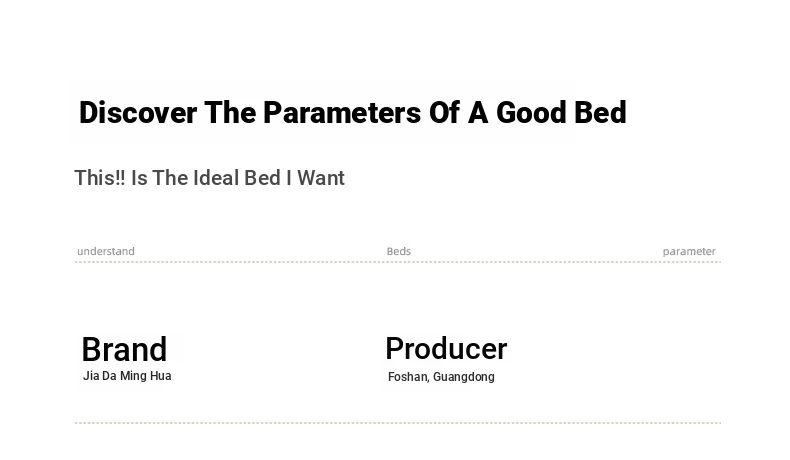Select the 'Producer' heading

[x=446, y=349]
